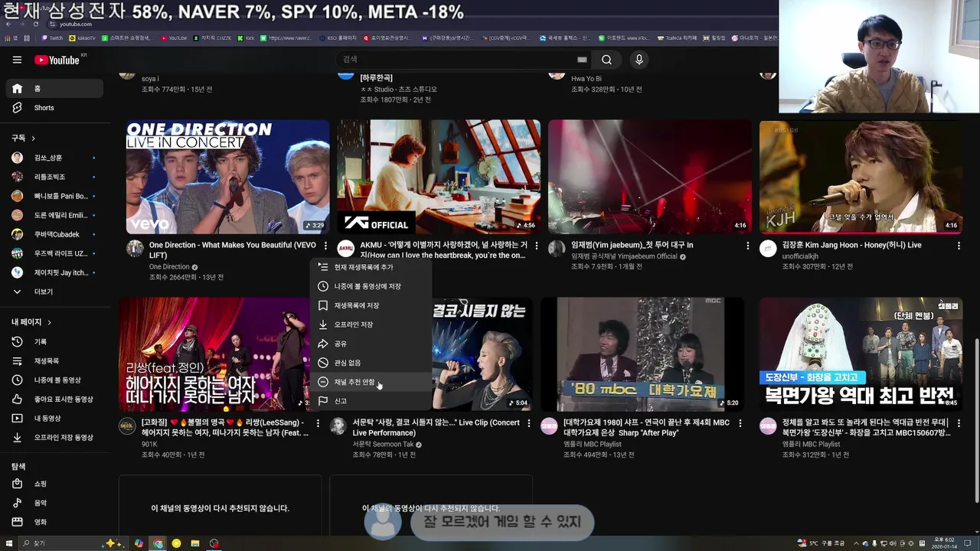Open 김쏘_상훈 subscription channel
Image resolution: width=980 pixels, height=551 pixels.
54,158
